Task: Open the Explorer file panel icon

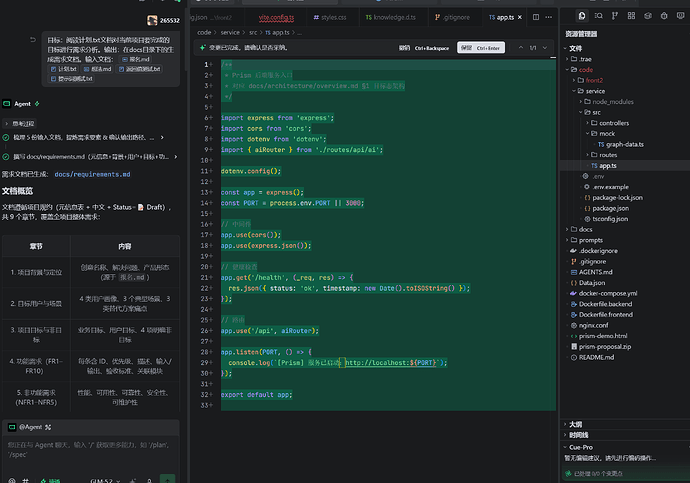Action: pos(582,16)
